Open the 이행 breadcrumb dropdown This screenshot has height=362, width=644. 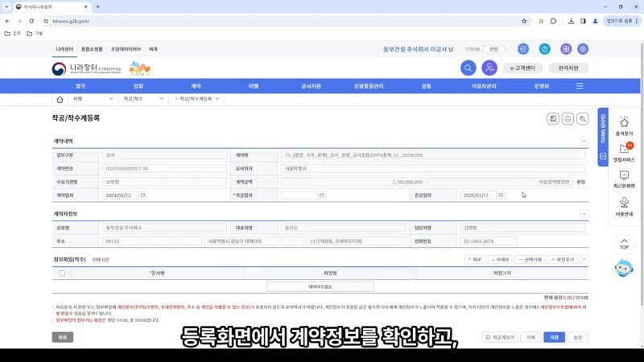(93, 99)
